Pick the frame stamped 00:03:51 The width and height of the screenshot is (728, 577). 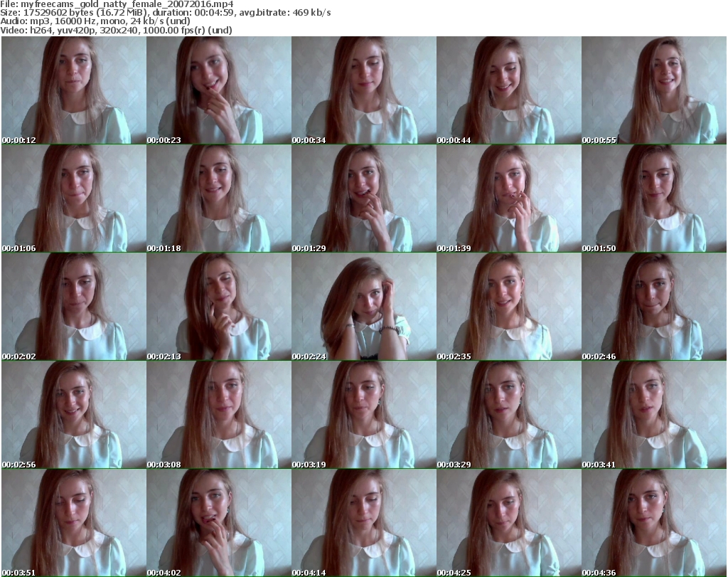pyautogui.click(x=74, y=523)
